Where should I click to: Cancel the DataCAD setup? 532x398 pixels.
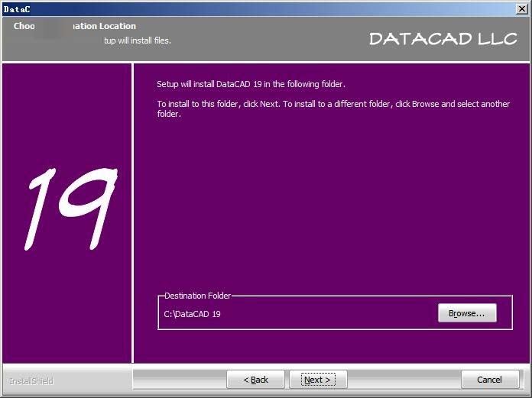point(490,380)
